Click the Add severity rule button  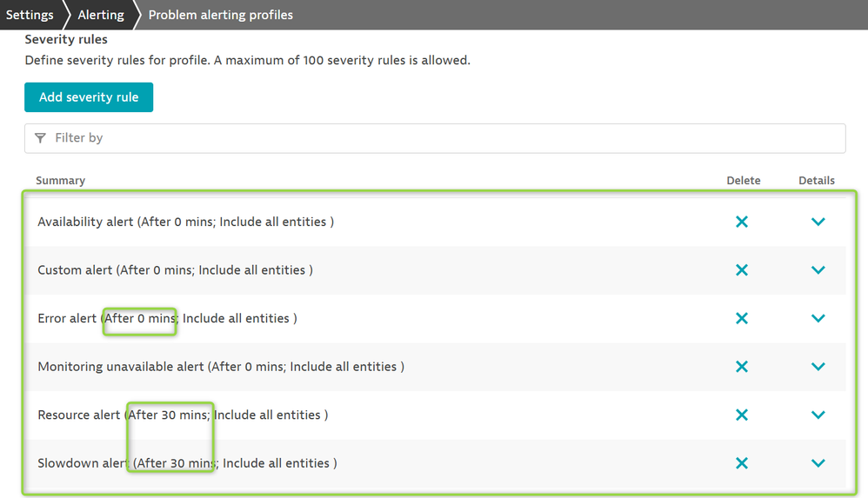[89, 97]
